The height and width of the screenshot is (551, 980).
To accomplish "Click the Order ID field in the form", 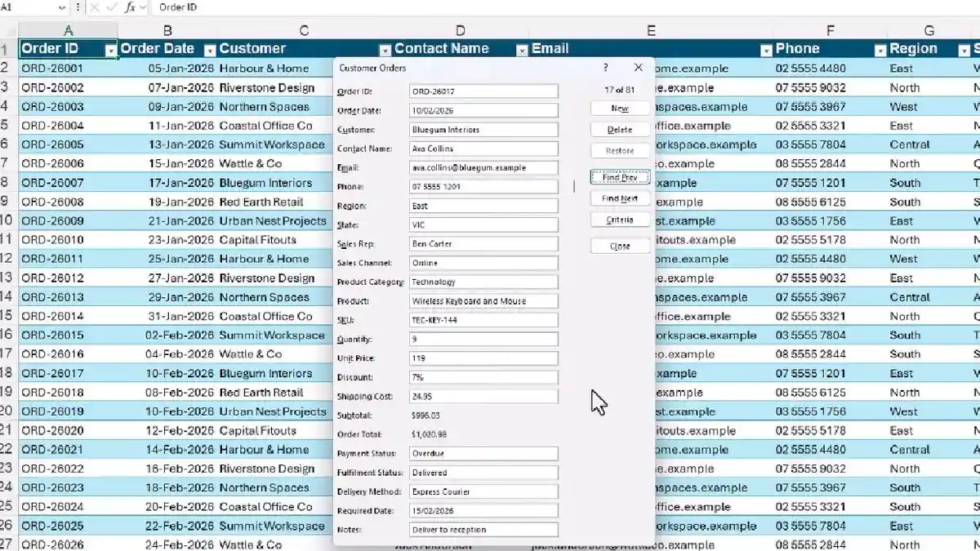I will pyautogui.click(x=483, y=91).
